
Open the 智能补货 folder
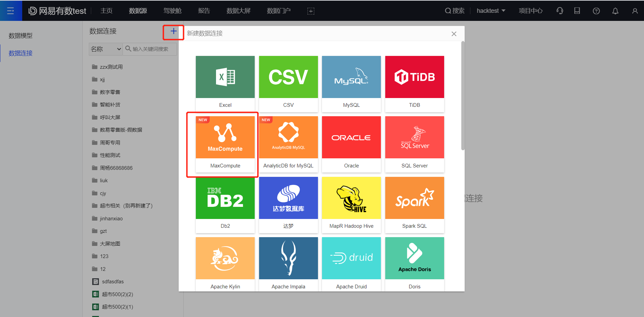coord(106,104)
